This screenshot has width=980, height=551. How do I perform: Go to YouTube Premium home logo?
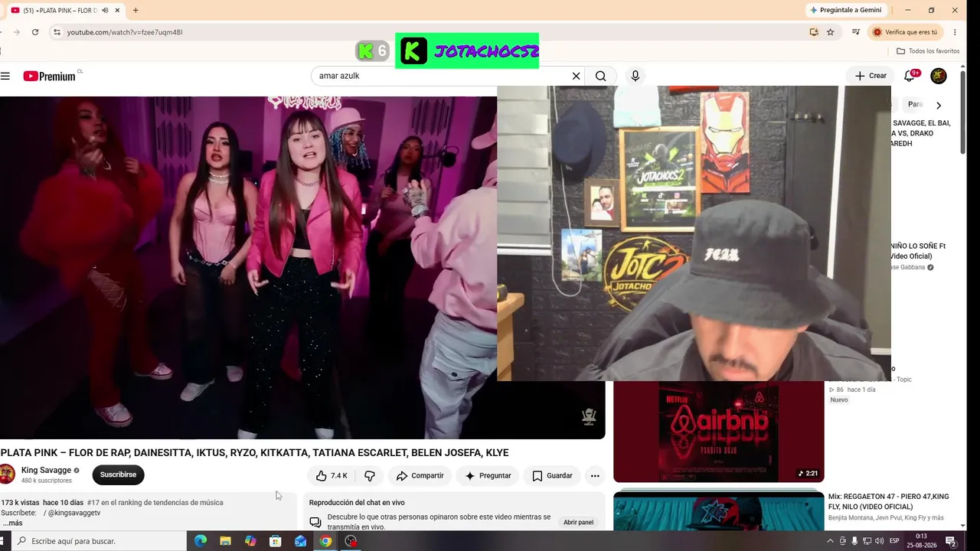[x=49, y=76]
